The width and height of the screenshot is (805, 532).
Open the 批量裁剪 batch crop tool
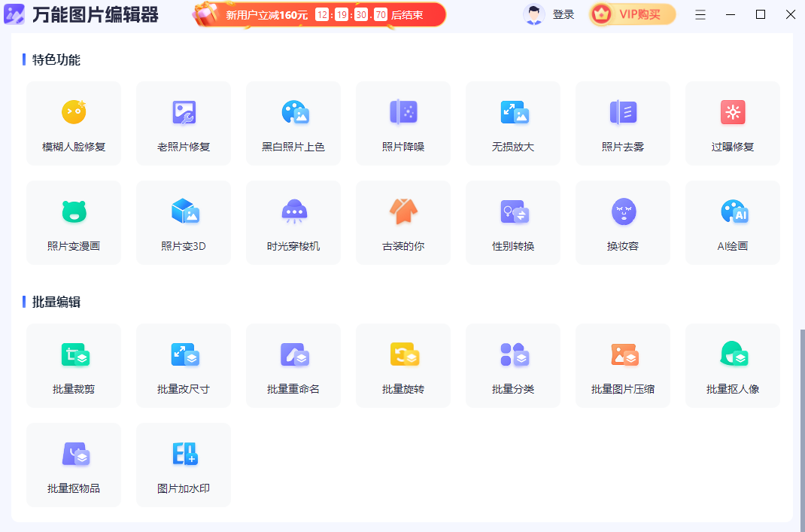coord(74,365)
